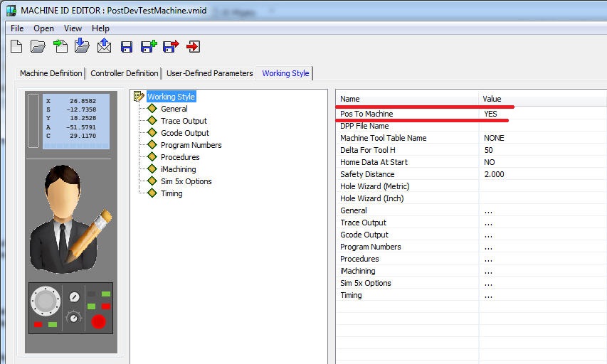Click the New file toolbar icon

pyautogui.click(x=16, y=47)
